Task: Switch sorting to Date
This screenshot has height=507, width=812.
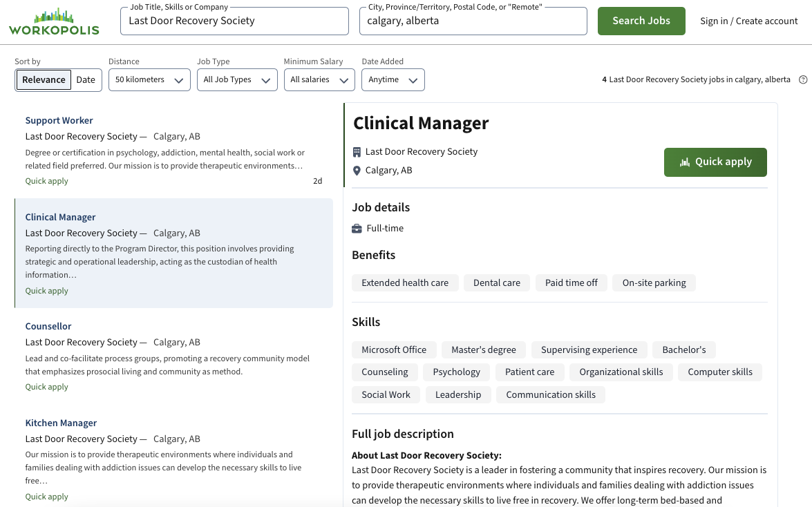Action: (86, 79)
